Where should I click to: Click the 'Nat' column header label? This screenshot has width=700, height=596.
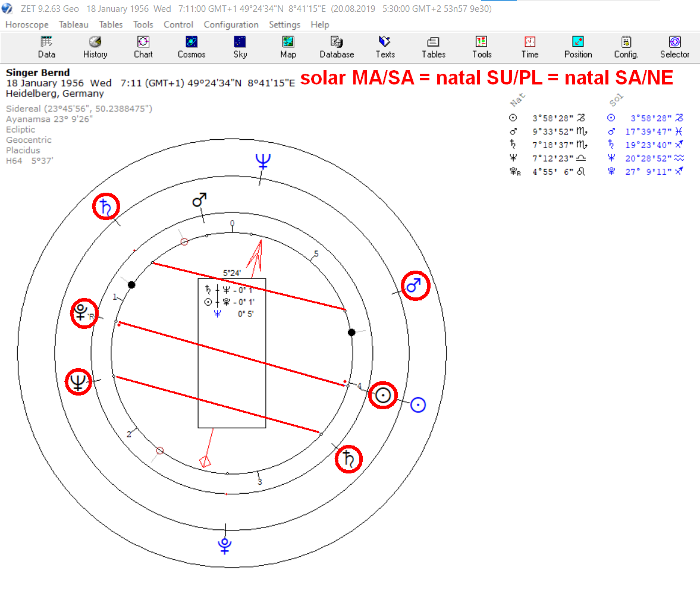click(517, 100)
